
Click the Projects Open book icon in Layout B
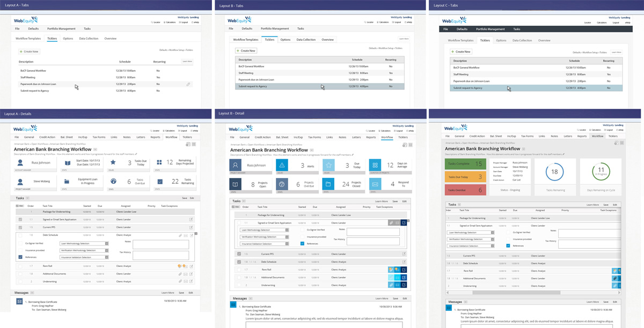pyautogui.click(x=235, y=184)
